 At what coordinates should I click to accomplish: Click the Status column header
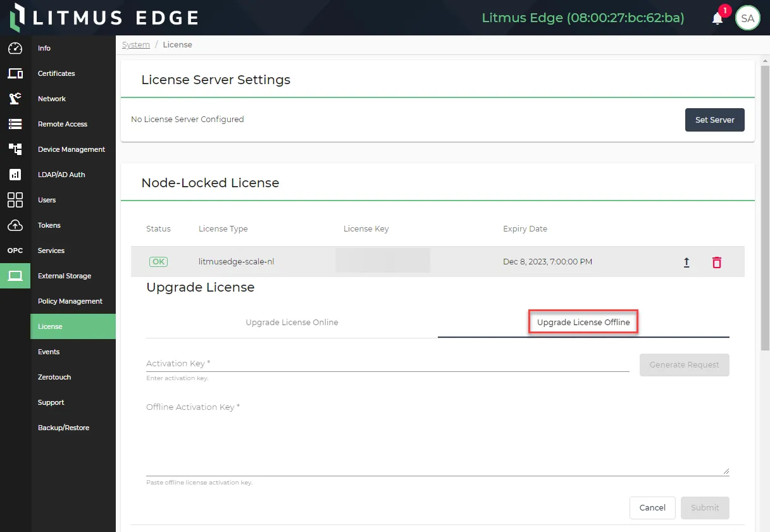[x=158, y=229]
